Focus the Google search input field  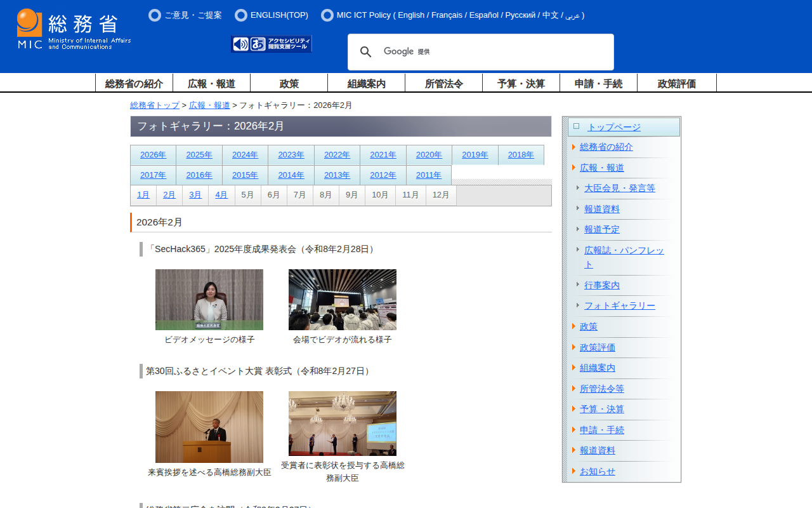pyautogui.click(x=495, y=52)
